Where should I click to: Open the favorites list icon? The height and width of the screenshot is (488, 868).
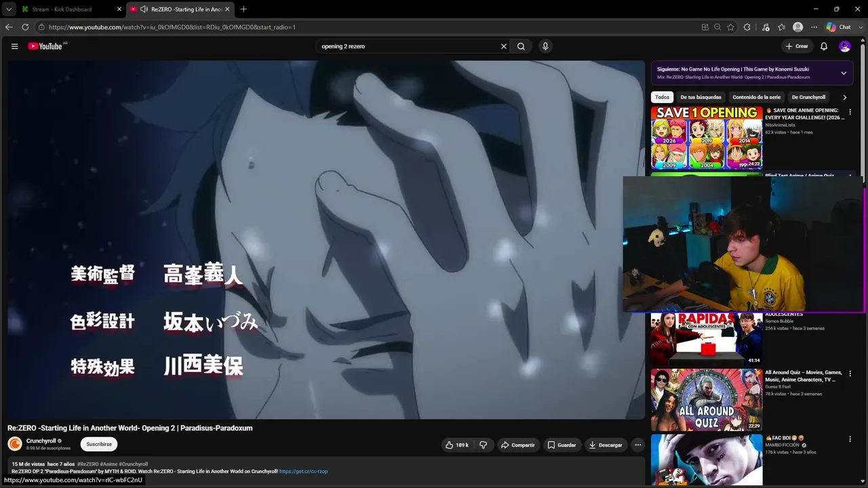(x=782, y=27)
